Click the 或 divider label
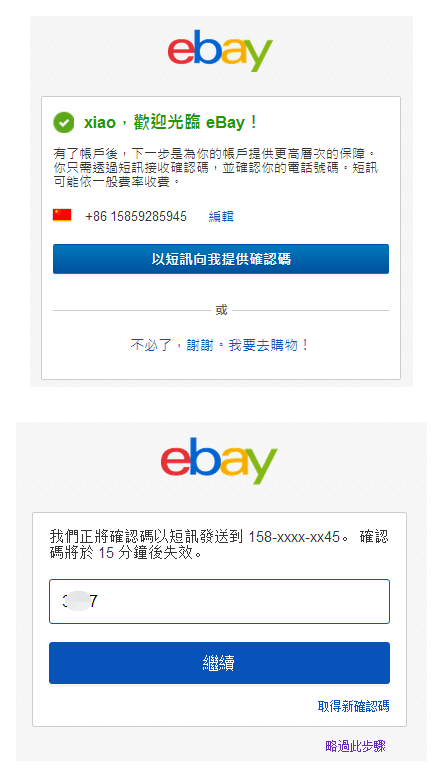The image size is (434, 774). 221,310
